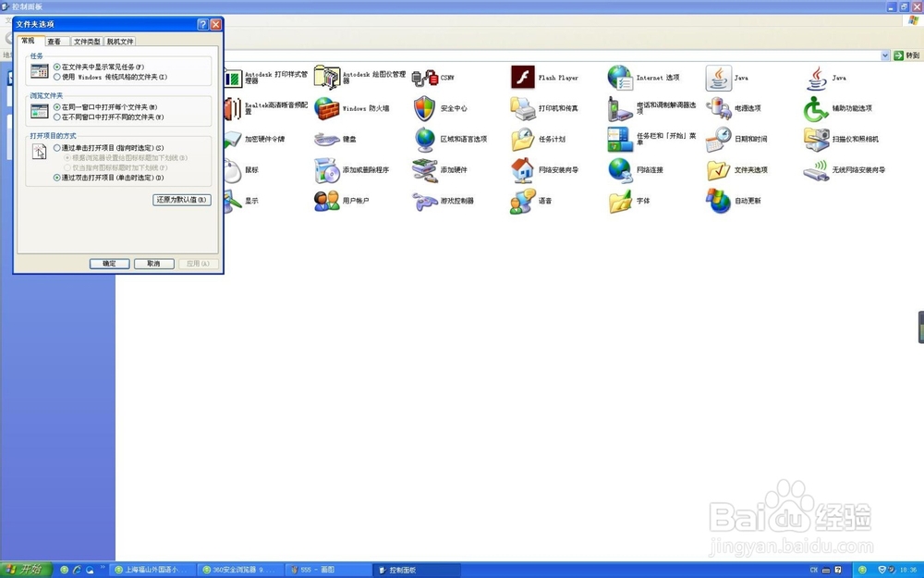Open the 开始 start menu
Viewport: 924px width, 578px height.
pos(26,570)
